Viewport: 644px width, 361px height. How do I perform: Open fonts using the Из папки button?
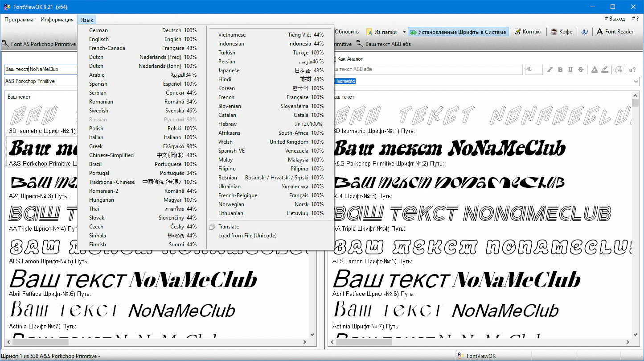[381, 32]
